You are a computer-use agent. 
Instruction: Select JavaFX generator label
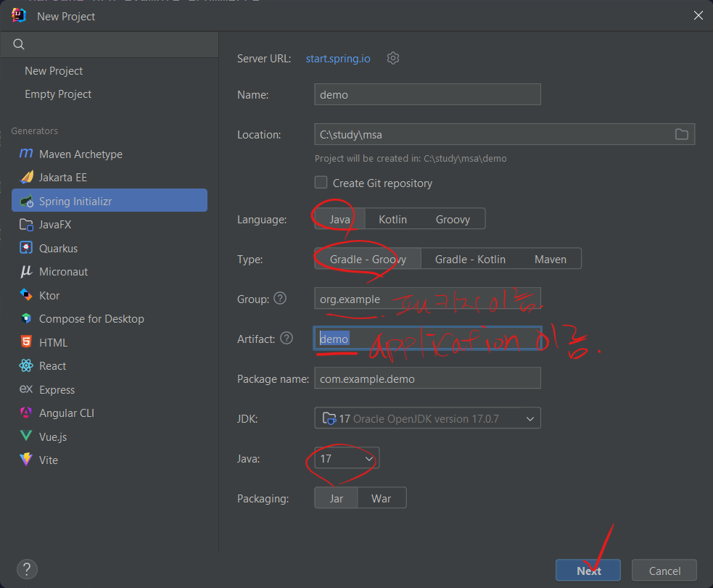point(55,225)
